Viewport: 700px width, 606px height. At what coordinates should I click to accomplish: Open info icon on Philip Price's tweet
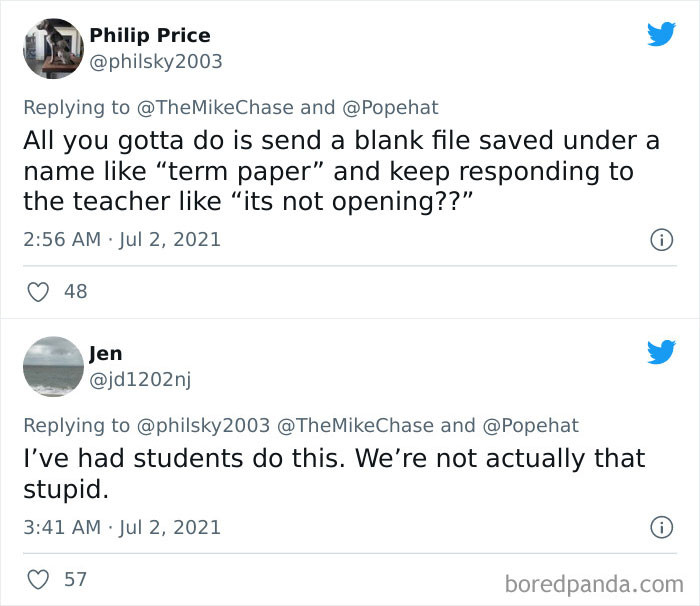tap(660, 240)
